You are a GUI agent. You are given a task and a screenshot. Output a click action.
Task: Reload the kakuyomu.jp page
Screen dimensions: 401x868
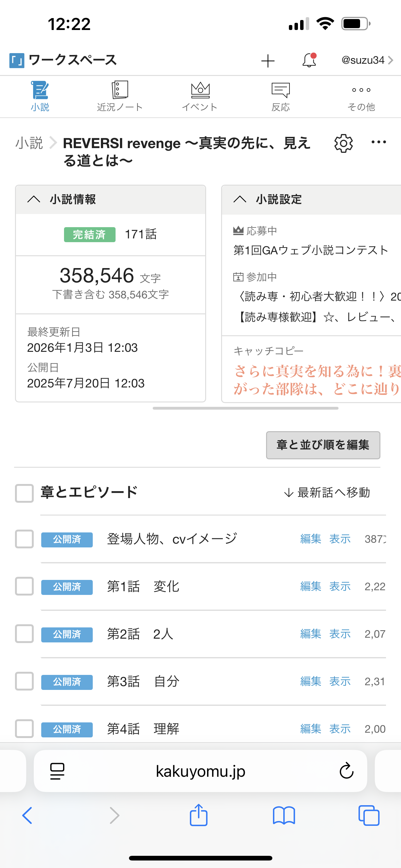pos(346,771)
